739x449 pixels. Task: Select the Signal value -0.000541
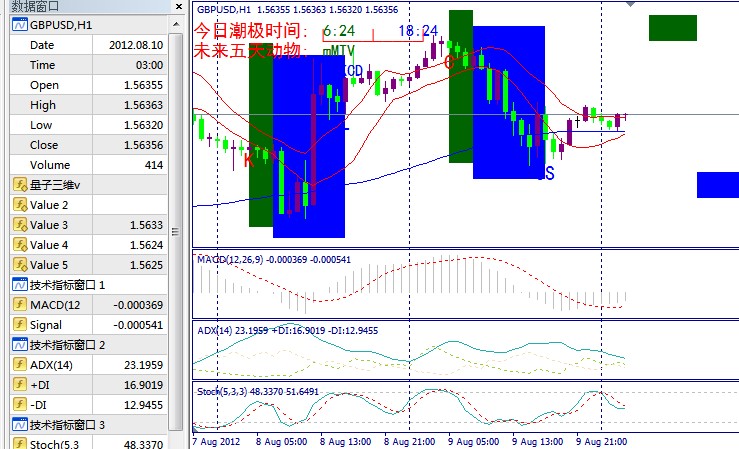click(x=138, y=325)
